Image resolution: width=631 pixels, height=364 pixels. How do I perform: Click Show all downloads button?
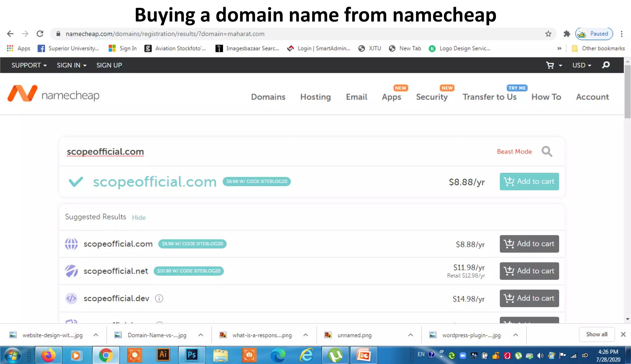pos(596,334)
